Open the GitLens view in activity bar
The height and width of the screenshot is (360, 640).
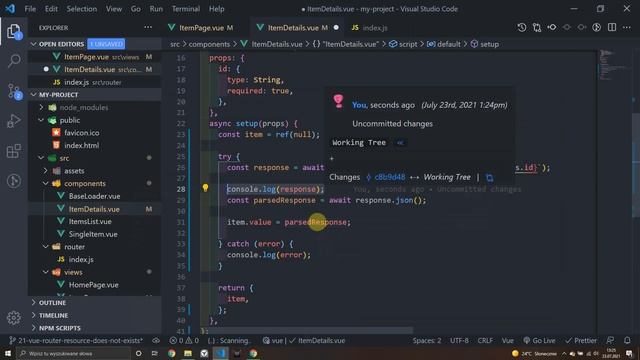[x=14, y=181]
